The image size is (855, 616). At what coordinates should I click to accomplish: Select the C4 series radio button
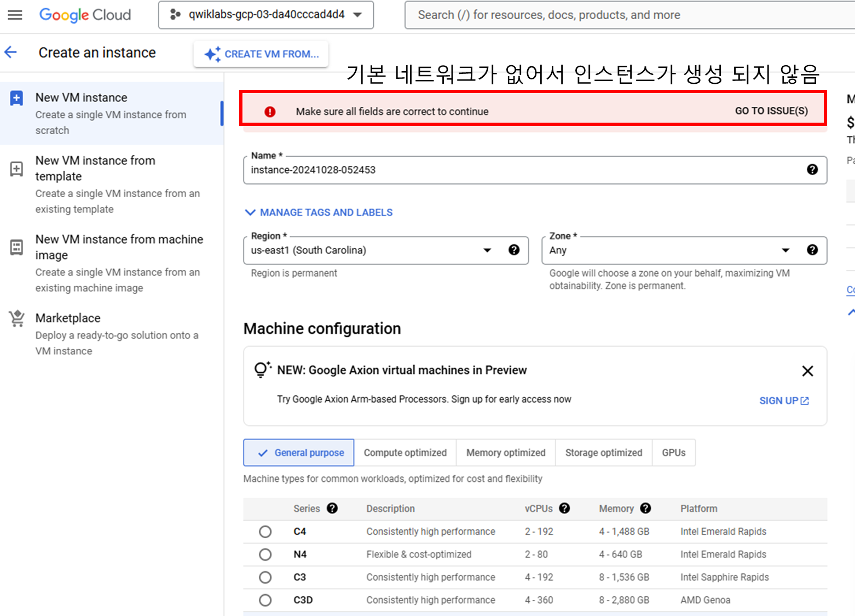(265, 532)
